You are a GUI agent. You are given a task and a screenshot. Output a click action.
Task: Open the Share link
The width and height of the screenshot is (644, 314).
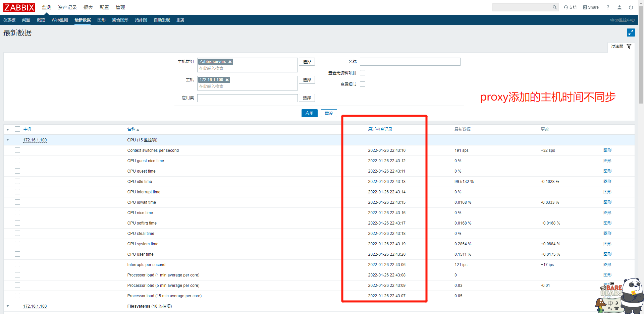[591, 7]
